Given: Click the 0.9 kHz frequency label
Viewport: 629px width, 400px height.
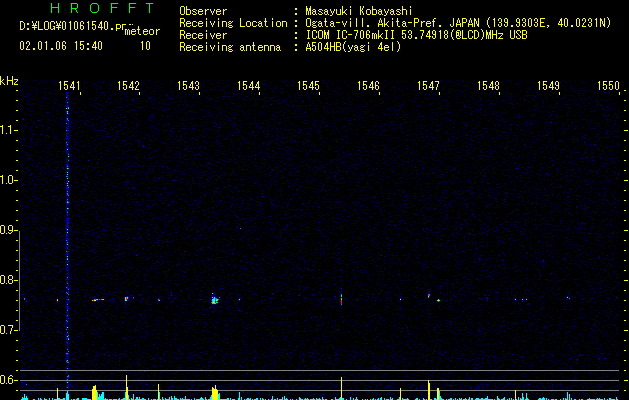Looking at the screenshot, I should 7,230.
